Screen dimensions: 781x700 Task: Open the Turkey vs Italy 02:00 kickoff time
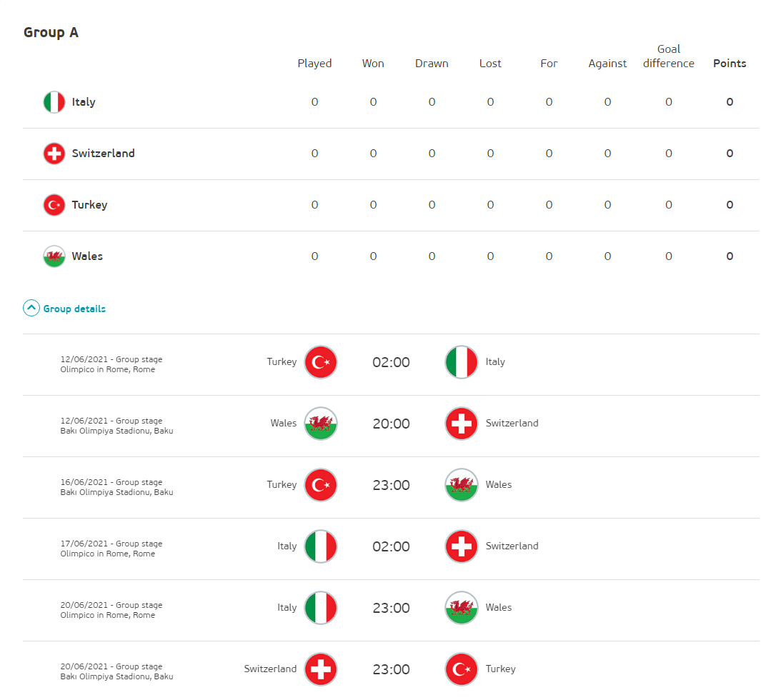pos(391,362)
